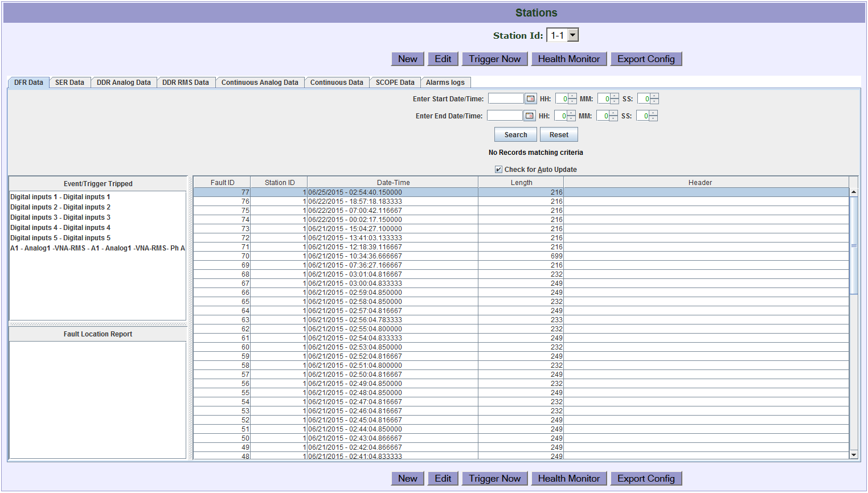Click the top New button
The width and height of the screenshot is (868, 493).
click(408, 59)
